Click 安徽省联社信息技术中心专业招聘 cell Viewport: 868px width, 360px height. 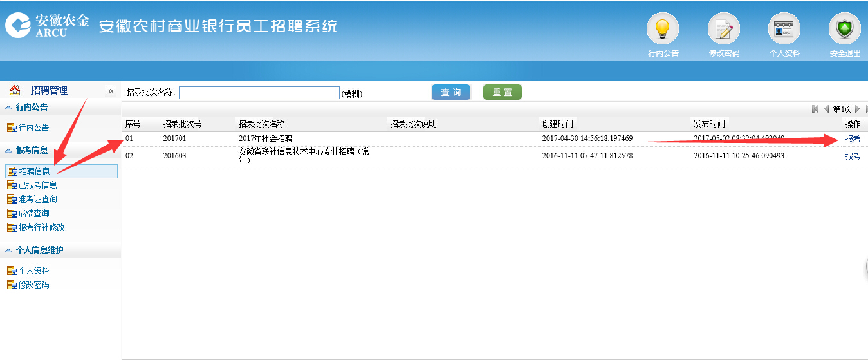304,156
